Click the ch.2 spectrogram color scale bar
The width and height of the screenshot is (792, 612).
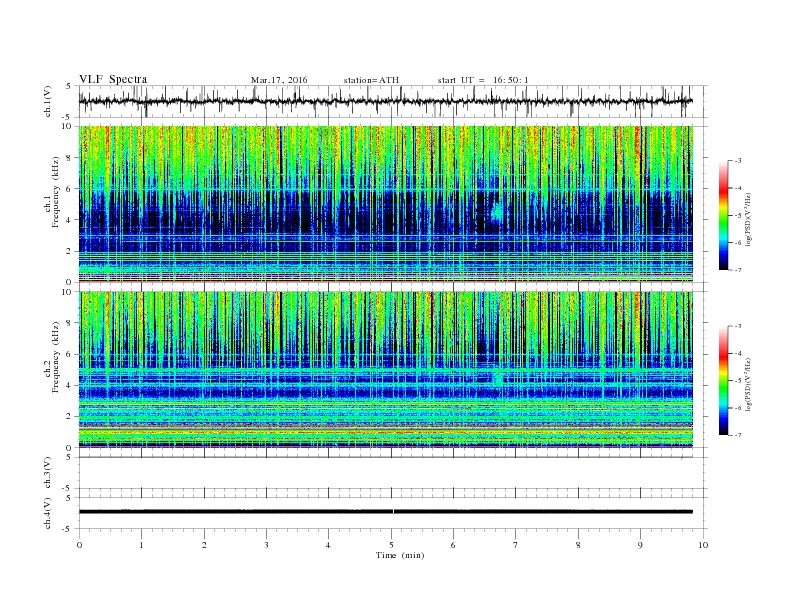[x=724, y=380]
